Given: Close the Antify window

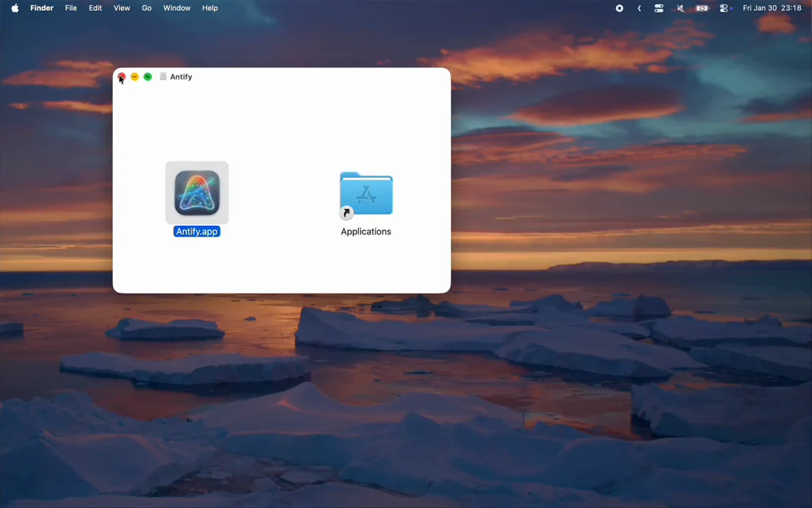Looking at the screenshot, I should click(122, 77).
